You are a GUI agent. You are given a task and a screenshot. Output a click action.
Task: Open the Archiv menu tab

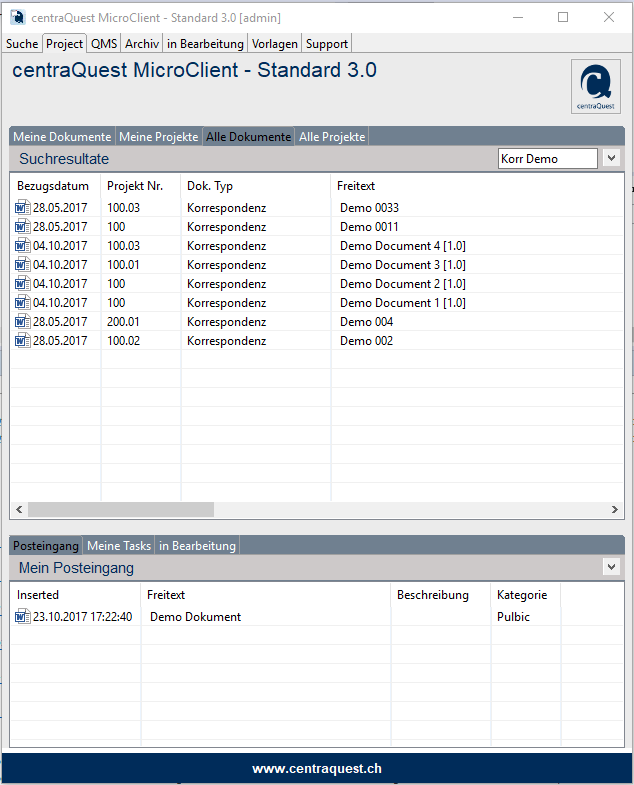(x=142, y=44)
